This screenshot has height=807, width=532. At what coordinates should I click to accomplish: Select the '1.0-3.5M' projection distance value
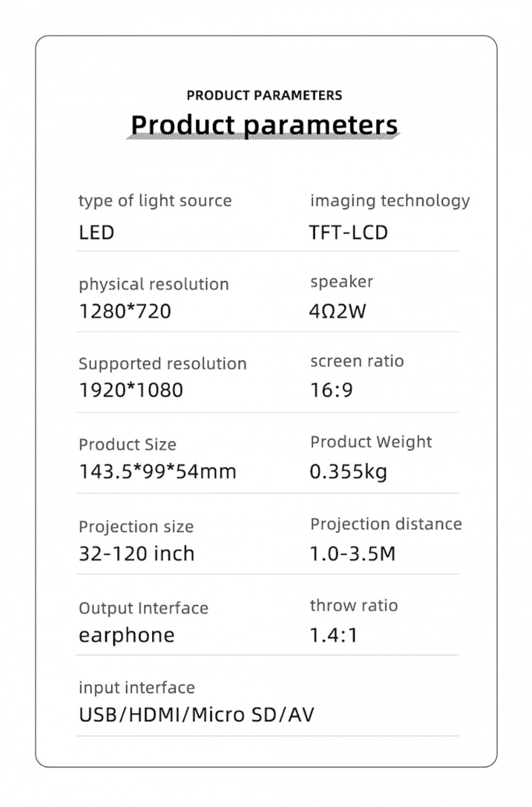(353, 553)
